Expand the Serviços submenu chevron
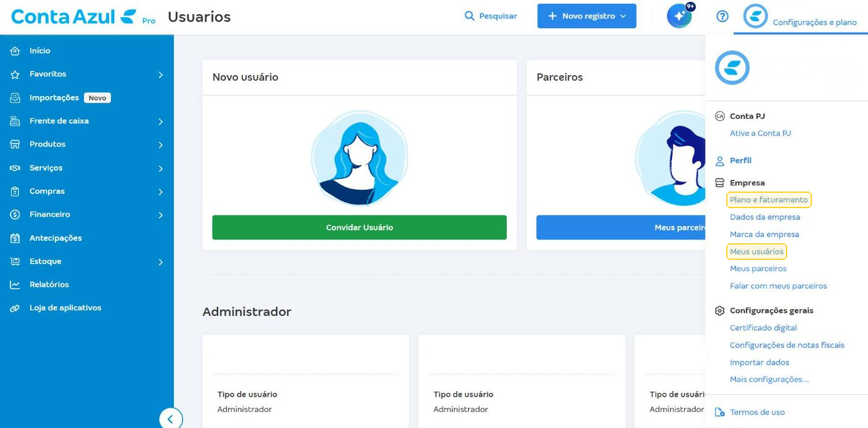Screen dimensions: 868x428 click(160, 169)
